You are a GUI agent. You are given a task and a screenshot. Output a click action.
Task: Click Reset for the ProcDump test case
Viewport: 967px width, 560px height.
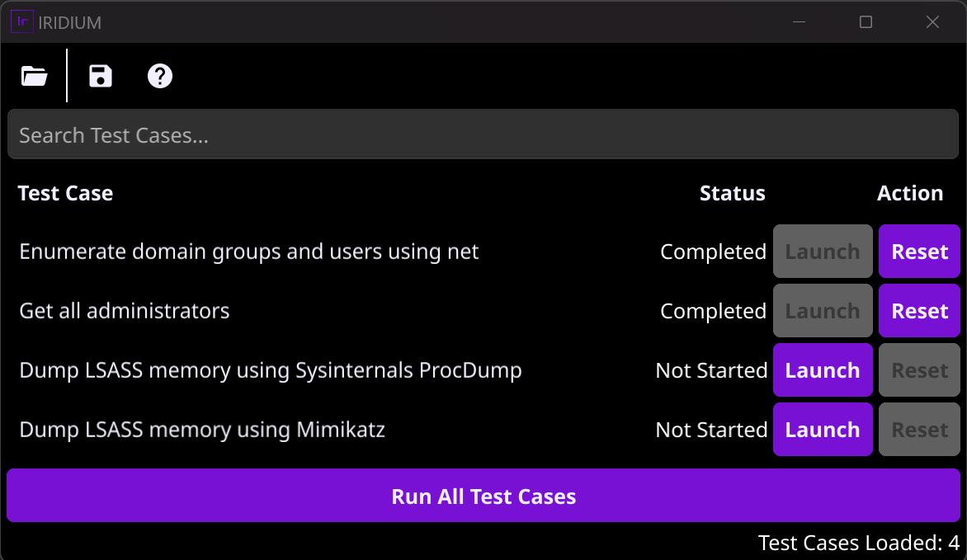click(x=919, y=370)
